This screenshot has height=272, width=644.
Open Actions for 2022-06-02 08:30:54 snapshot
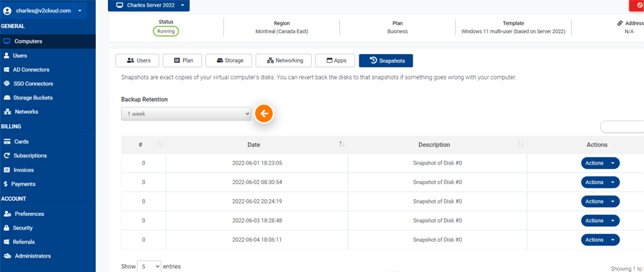pyautogui.click(x=600, y=183)
